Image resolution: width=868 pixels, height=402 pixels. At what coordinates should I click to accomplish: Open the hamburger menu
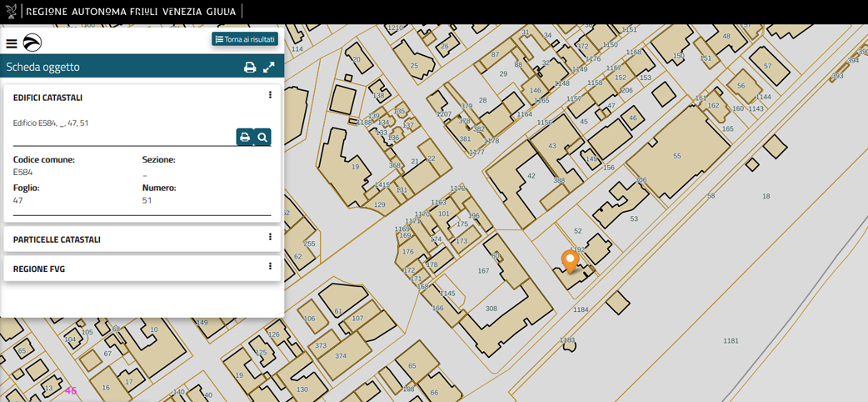pos(12,43)
